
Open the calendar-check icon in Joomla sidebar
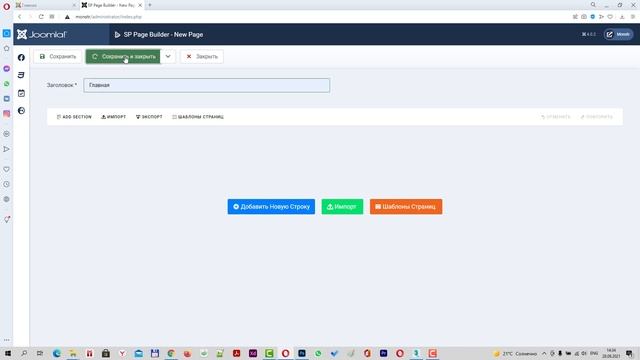click(x=21, y=93)
